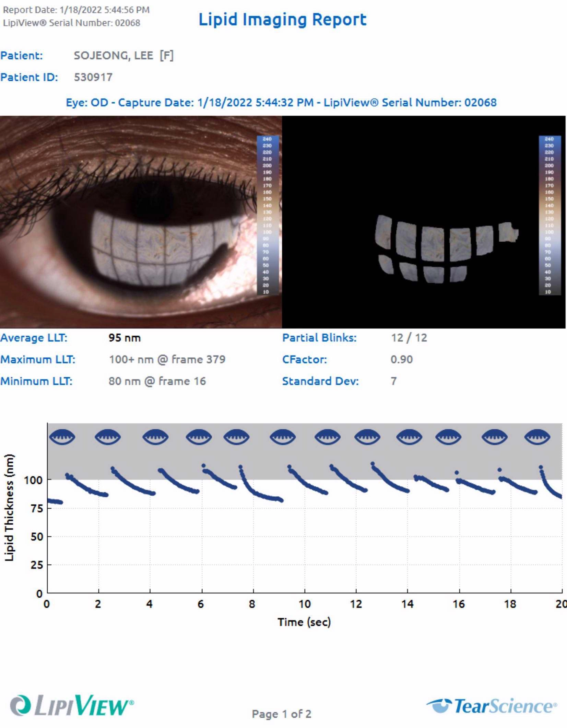The image size is (567, 728).
Task: Open the eye photograph image
Action: click(141, 222)
